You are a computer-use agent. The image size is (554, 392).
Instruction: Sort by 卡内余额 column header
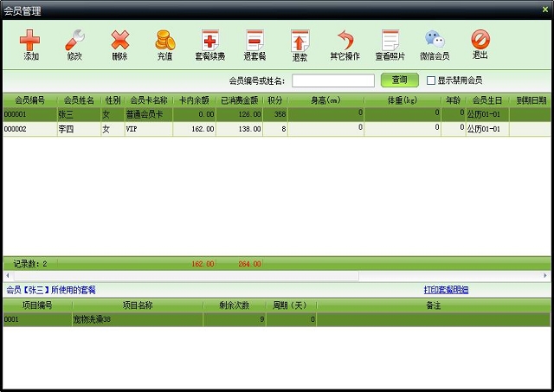pos(194,100)
